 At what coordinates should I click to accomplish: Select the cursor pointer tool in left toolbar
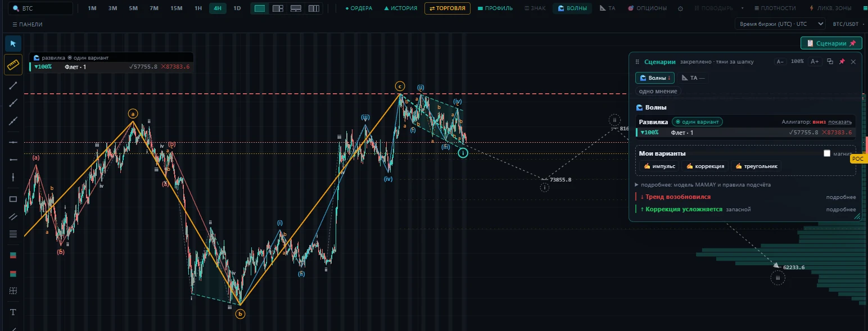pos(13,43)
